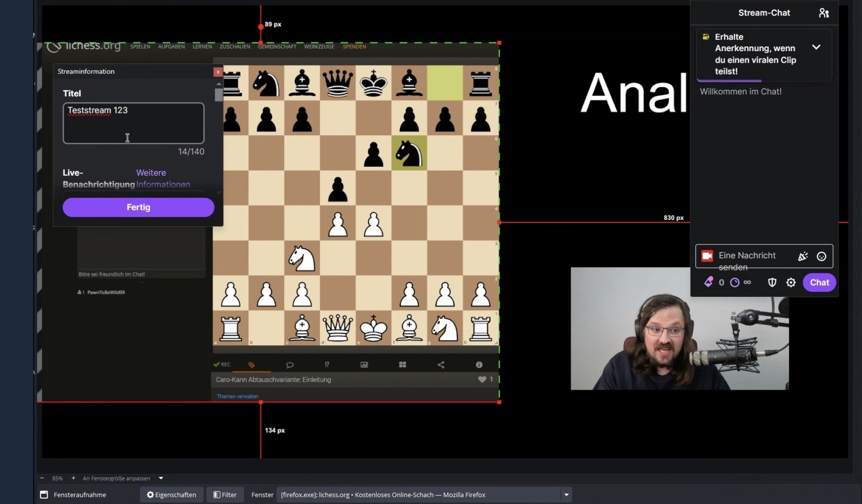The height and width of the screenshot is (504, 862).
Task: Expand the viral clip recognition banner
Action: point(816,47)
